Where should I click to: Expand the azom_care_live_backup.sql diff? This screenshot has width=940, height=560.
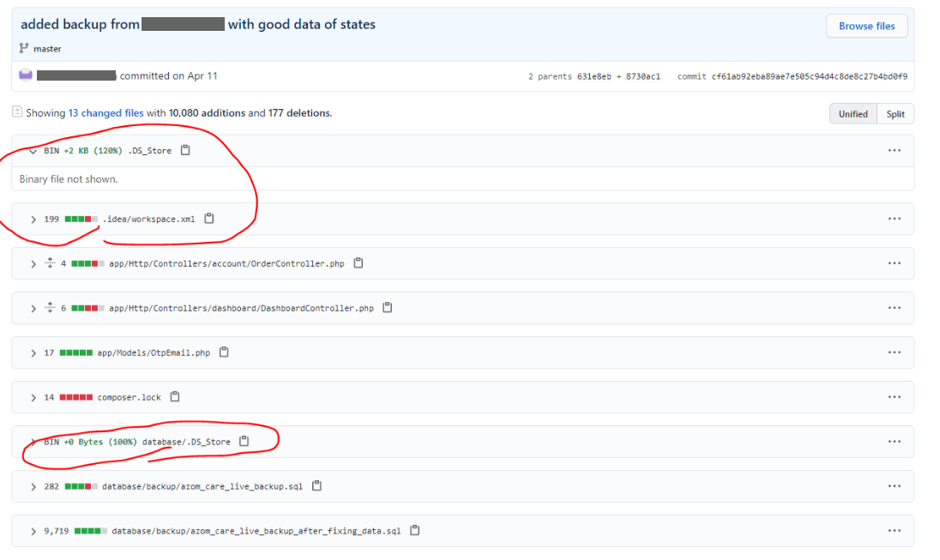[x=33, y=487]
